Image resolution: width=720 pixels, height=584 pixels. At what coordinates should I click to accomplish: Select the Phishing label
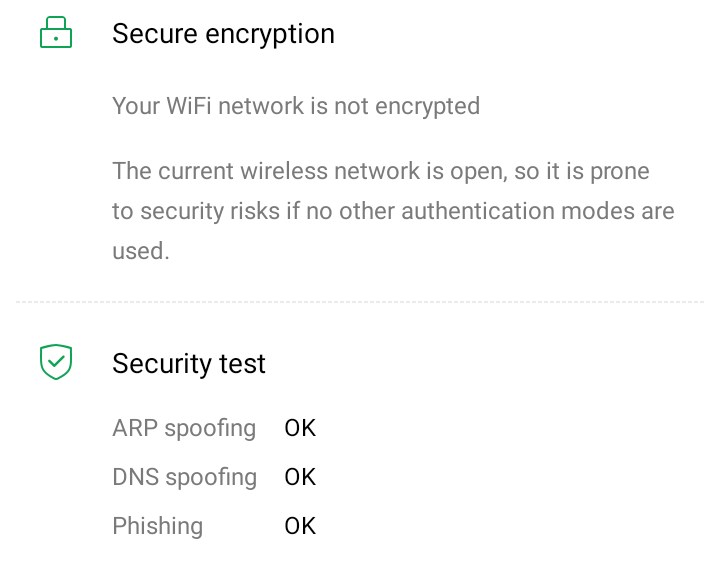(x=157, y=526)
